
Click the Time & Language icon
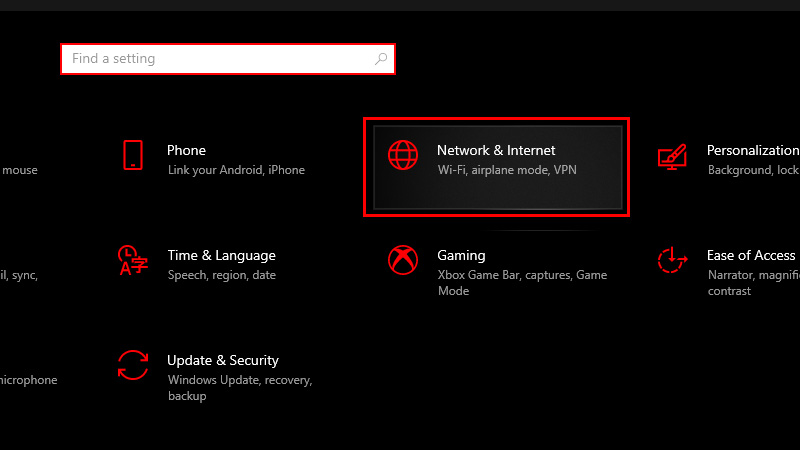click(x=132, y=260)
